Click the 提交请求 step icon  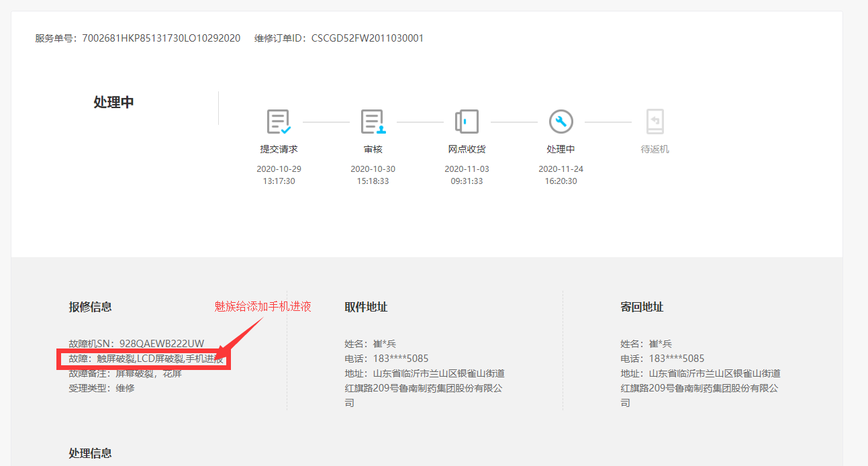click(279, 122)
